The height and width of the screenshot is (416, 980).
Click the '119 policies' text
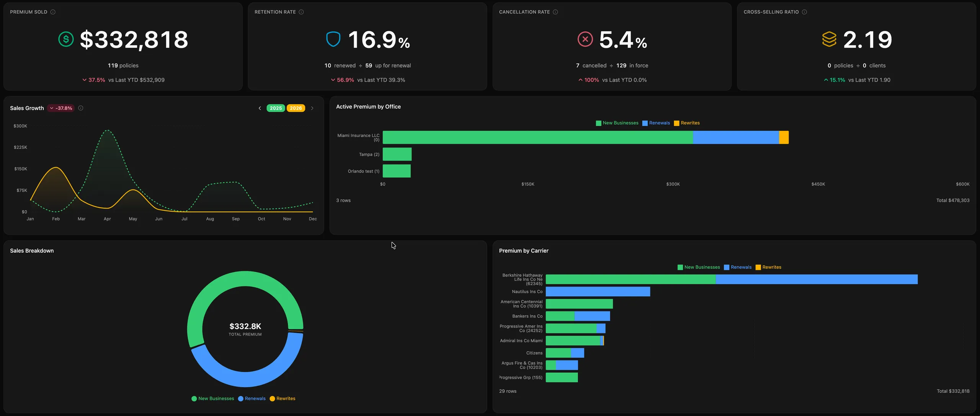(x=123, y=65)
